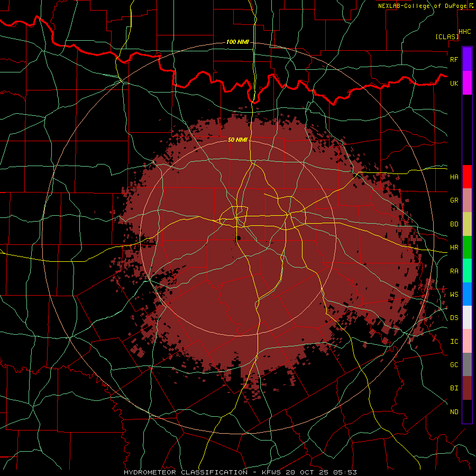Select the IC light-pink legend swatch
476x476 pixels.
click(467, 341)
